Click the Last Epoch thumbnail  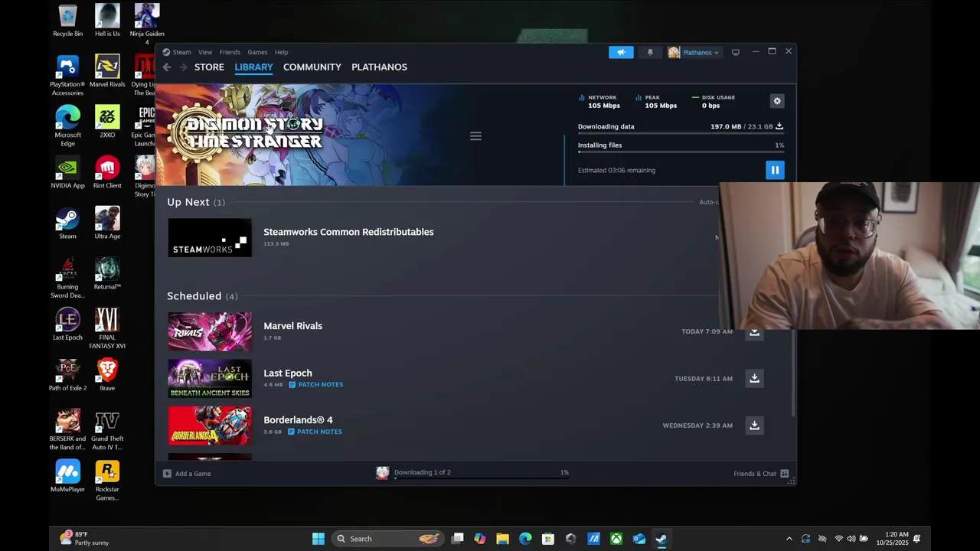coord(210,379)
